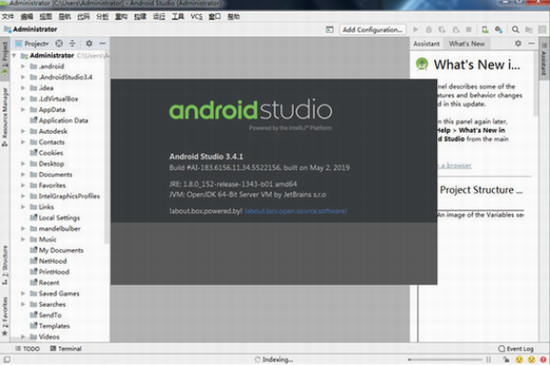Open the Terminal tool window
The image size is (550, 365).
(66, 349)
